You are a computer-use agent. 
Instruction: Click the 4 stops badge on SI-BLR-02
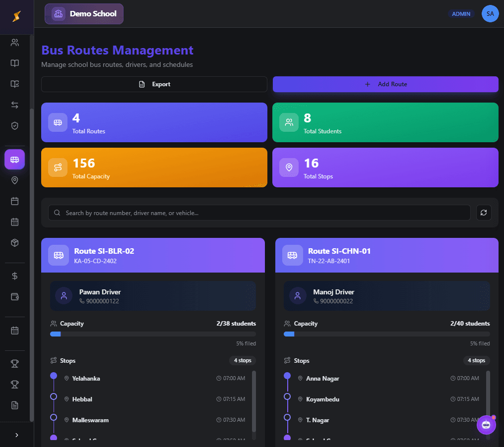[x=243, y=360]
